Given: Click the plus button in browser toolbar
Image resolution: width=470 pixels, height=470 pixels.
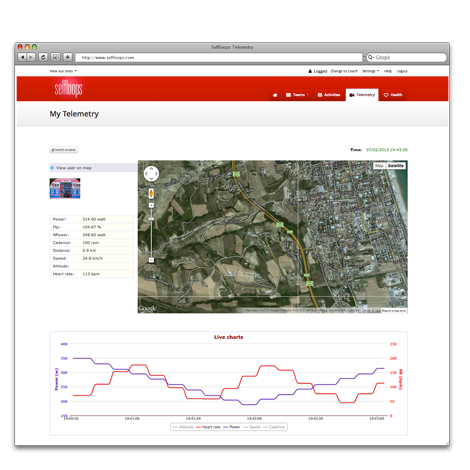Looking at the screenshot, I should pyautogui.click(x=67, y=57).
